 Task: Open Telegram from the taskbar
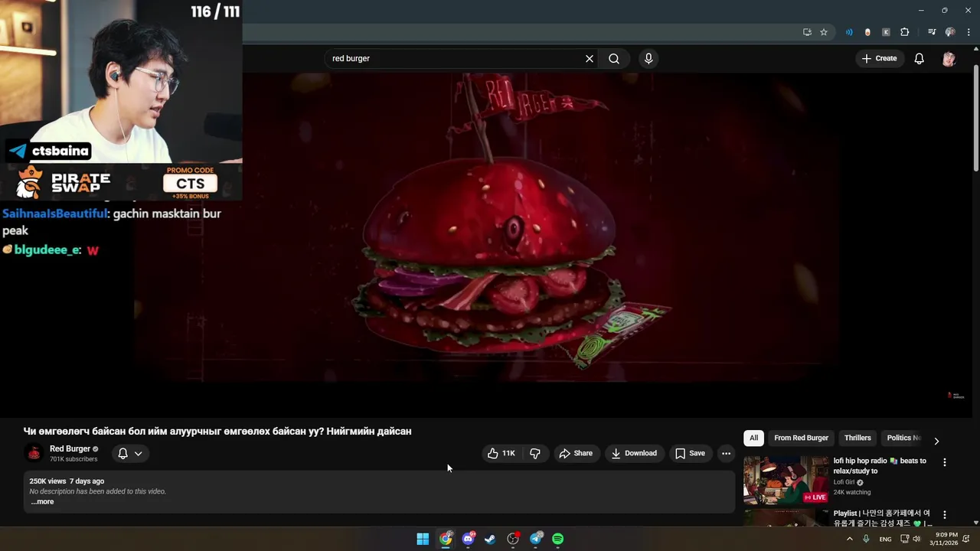pos(536,539)
